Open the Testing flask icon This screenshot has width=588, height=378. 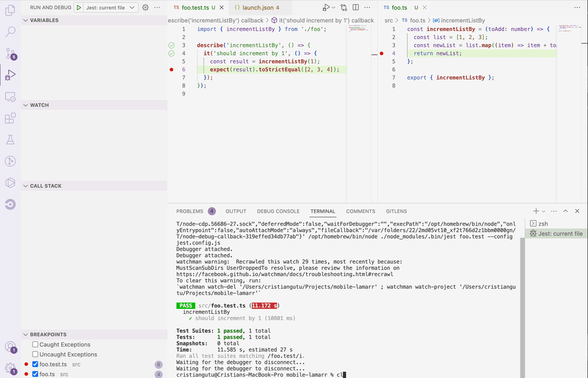[x=10, y=140]
